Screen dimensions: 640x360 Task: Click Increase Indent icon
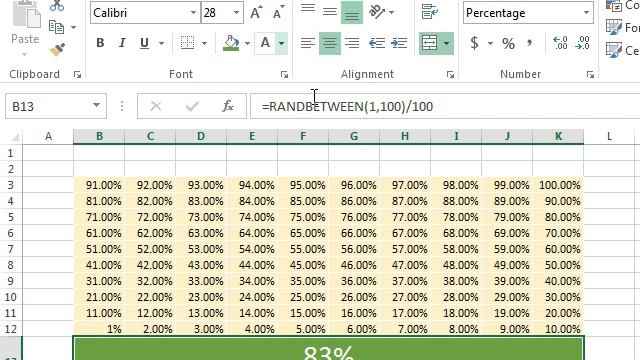point(399,43)
